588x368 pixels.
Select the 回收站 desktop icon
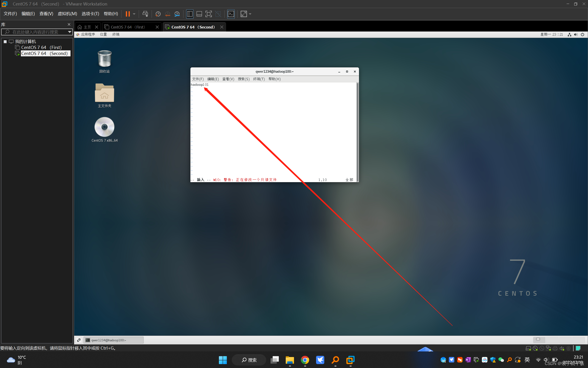coord(105,61)
